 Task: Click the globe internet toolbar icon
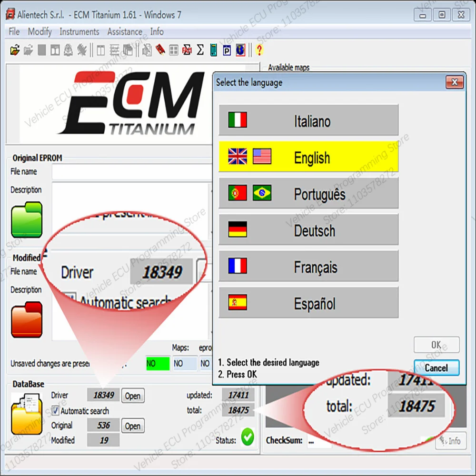[240, 50]
